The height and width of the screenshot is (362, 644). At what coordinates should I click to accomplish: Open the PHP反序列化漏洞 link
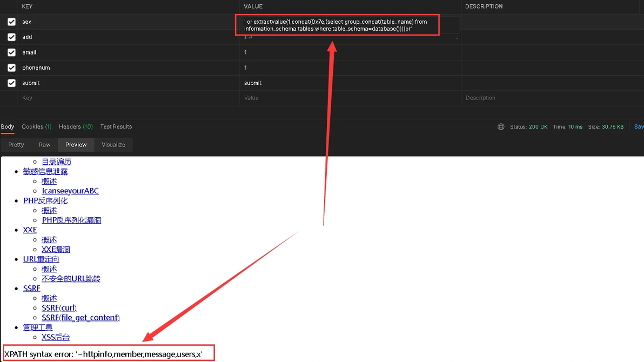pos(71,220)
